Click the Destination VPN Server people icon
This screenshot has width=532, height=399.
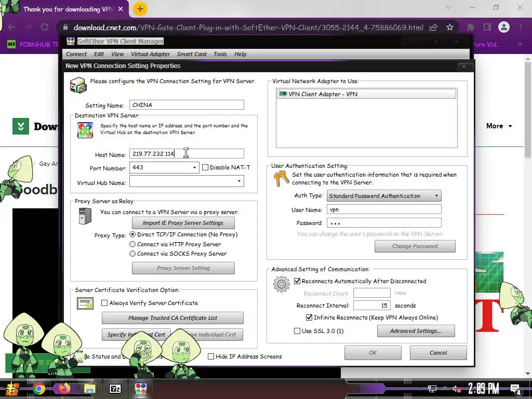coord(85,130)
